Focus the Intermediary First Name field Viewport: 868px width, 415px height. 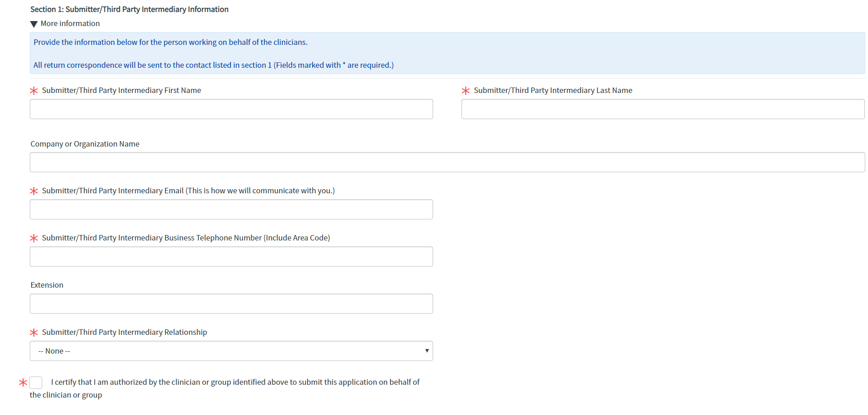click(231, 109)
